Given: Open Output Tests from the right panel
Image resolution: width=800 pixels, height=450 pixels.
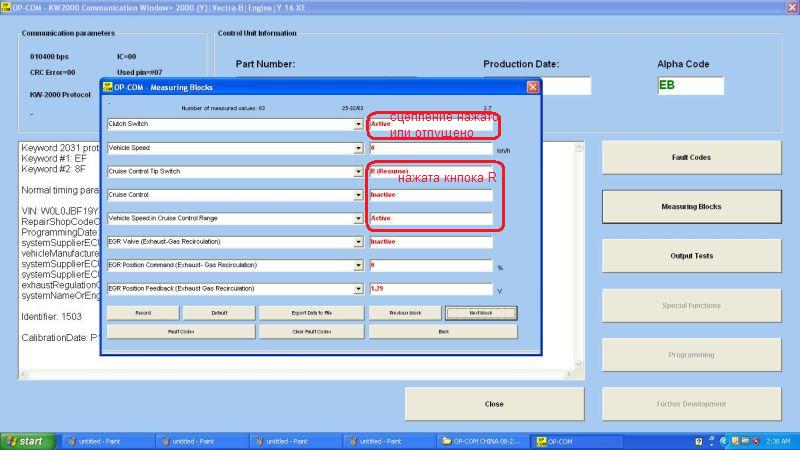Looking at the screenshot, I should click(691, 256).
